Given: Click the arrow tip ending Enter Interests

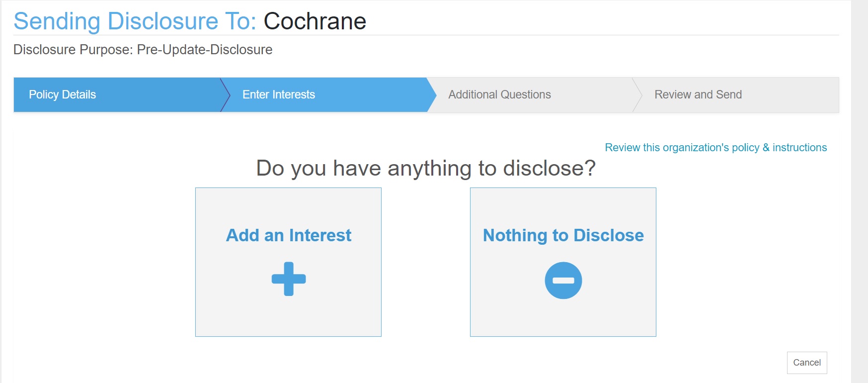Looking at the screenshot, I should pyautogui.click(x=432, y=95).
